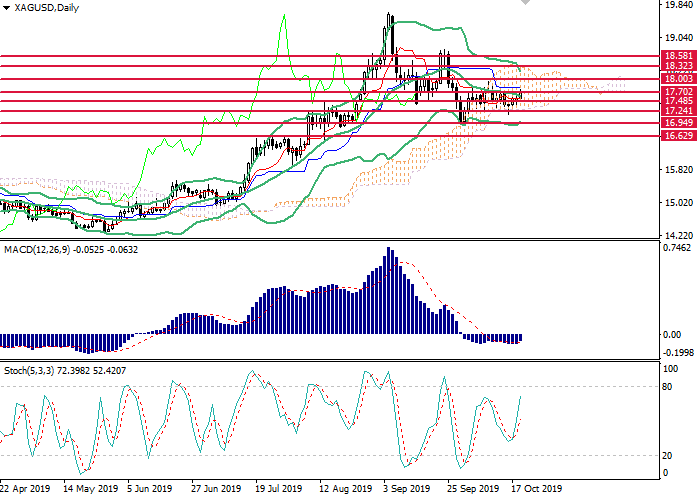Click the triangle marker beside the XAGUSD title

click(x=5, y=8)
